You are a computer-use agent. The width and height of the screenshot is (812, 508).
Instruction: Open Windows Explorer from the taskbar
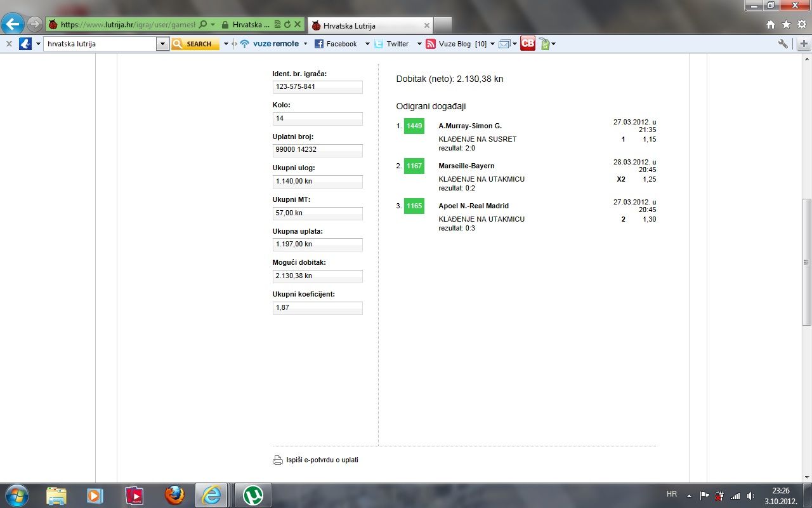pos(56,495)
